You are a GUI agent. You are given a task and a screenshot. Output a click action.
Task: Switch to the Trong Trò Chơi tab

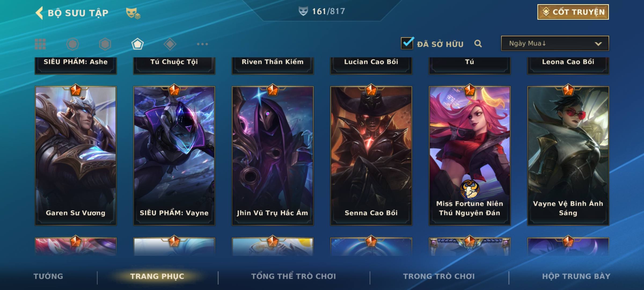[439, 276]
